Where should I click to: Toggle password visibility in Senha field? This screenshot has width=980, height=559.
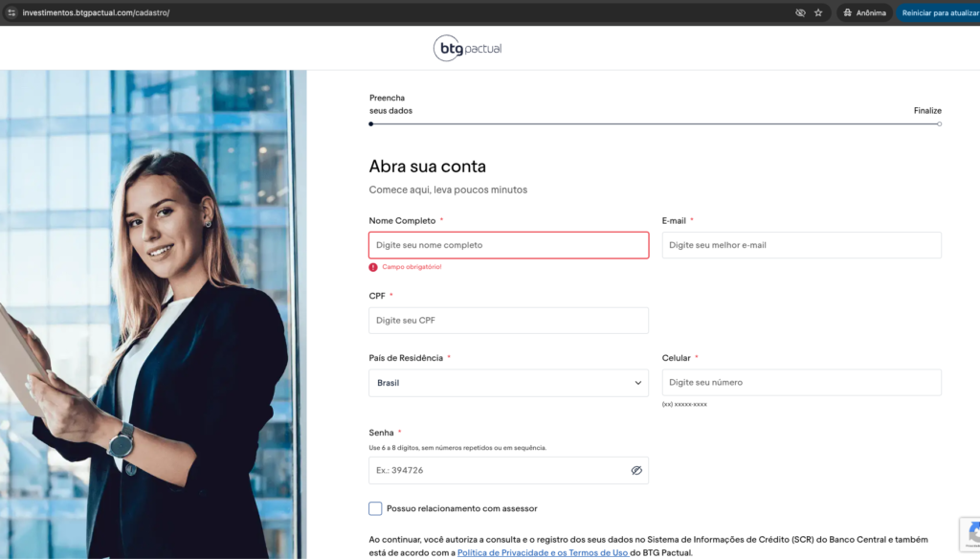click(x=635, y=471)
